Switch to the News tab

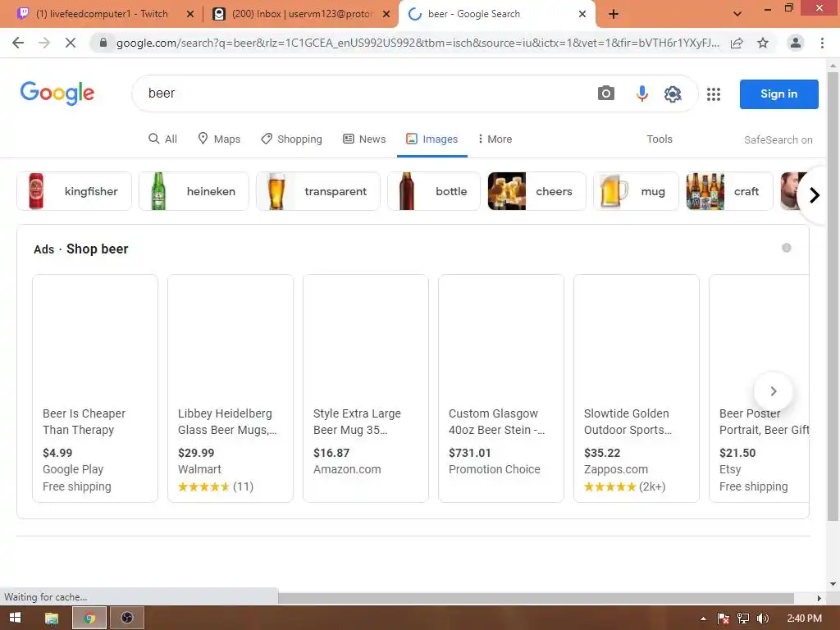pos(364,139)
